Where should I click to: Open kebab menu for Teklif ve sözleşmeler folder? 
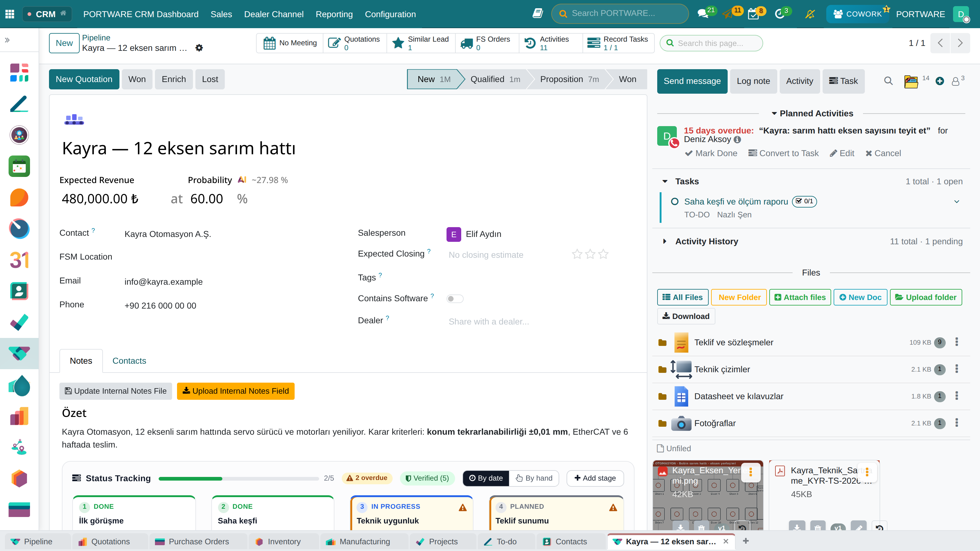click(956, 342)
